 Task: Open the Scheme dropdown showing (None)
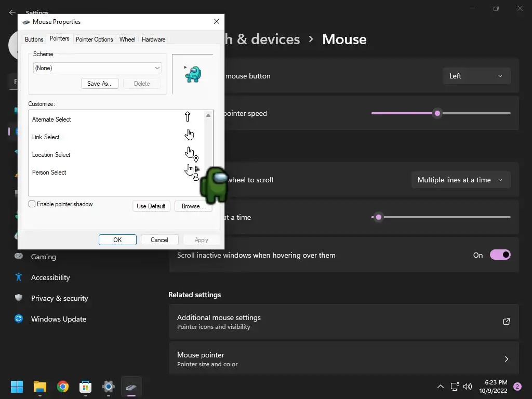[x=97, y=68]
